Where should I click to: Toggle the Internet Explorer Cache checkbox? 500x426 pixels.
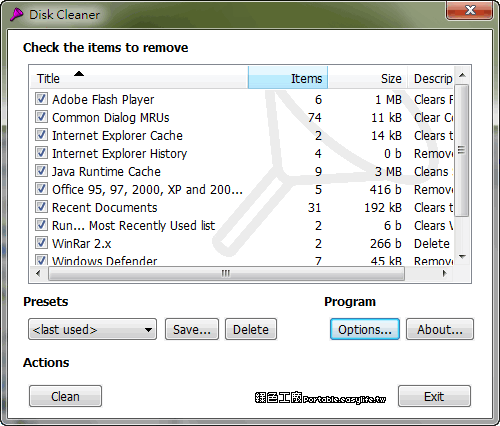(41, 135)
